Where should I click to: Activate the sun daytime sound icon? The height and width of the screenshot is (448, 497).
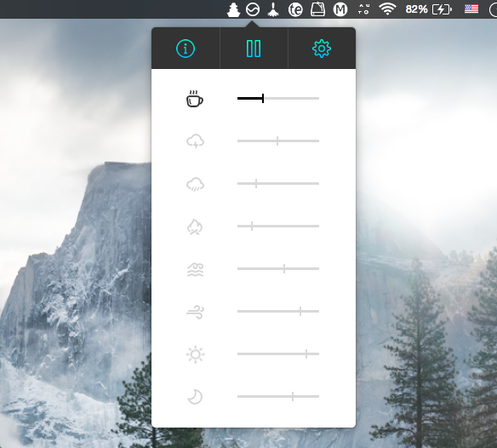(195, 354)
